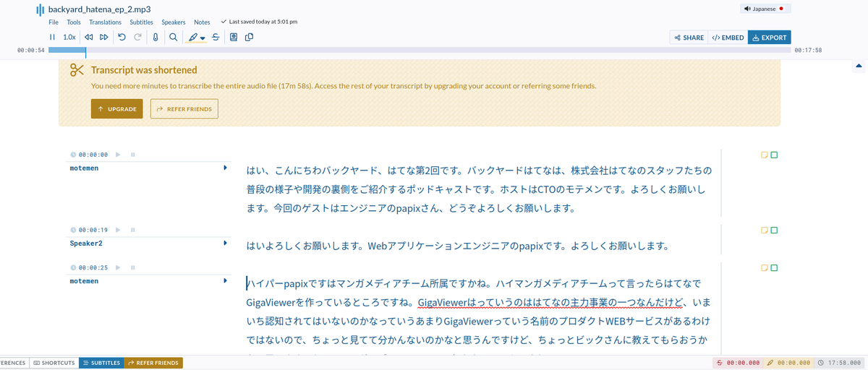868x370 pixels.
Task: Open SUBTITLES from the bottom bar
Action: pos(102,363)
